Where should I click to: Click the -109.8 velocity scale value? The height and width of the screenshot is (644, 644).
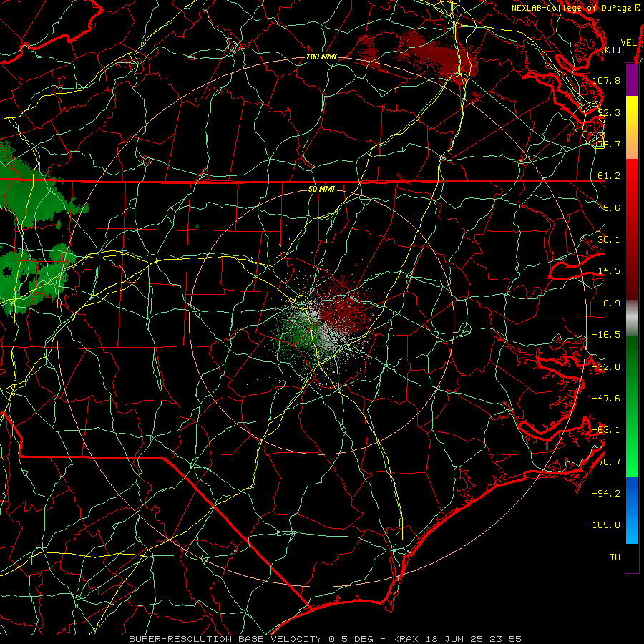603,525
